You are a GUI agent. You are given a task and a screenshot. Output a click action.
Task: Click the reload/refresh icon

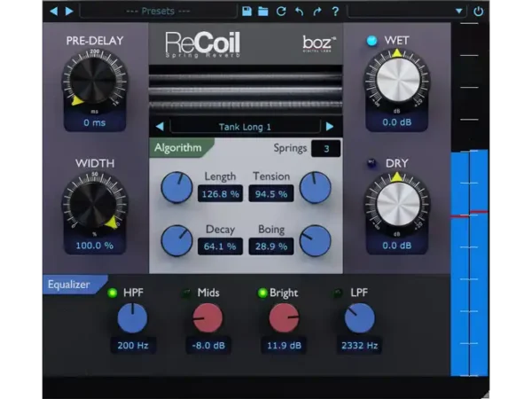[x=281, y=12]
